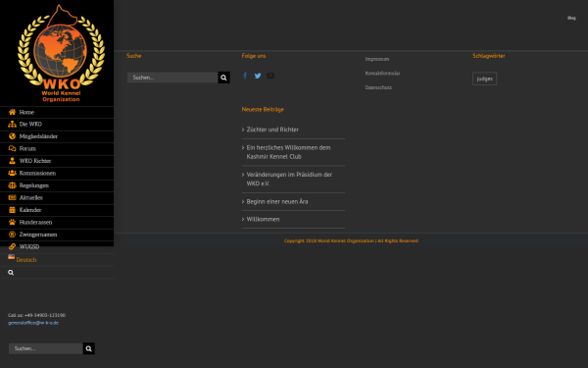Open the WKO Richter menu item
This screenshot has height=368, width=588.
coord(57,161)
